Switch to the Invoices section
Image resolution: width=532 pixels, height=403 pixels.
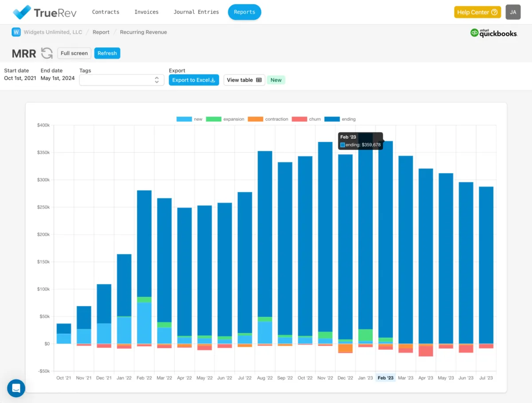(x=146, y=12)
